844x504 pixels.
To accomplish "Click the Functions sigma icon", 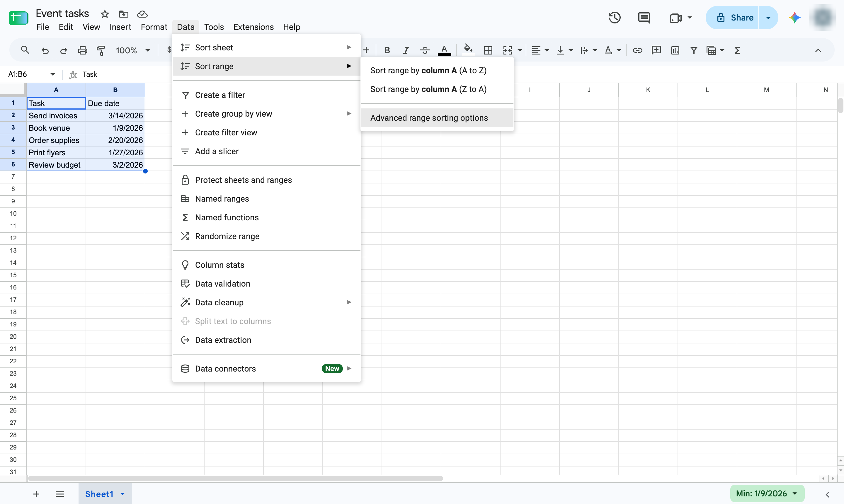I will click(737, 51).
